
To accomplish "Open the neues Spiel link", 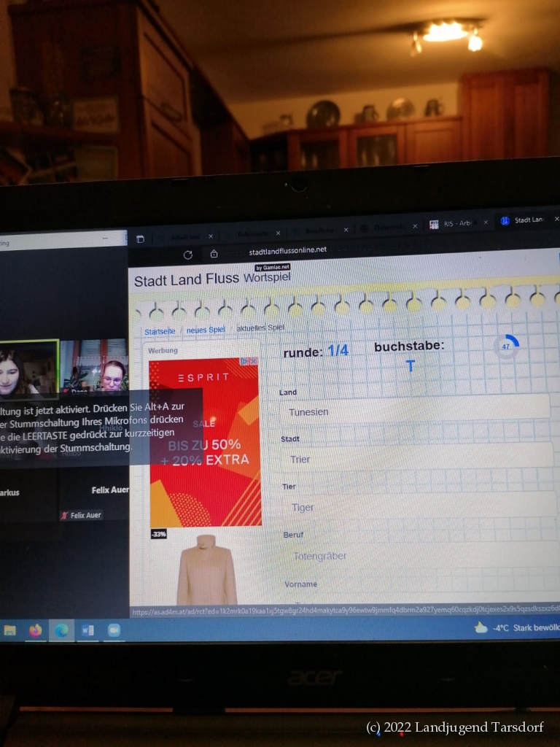I will [206, 330].
